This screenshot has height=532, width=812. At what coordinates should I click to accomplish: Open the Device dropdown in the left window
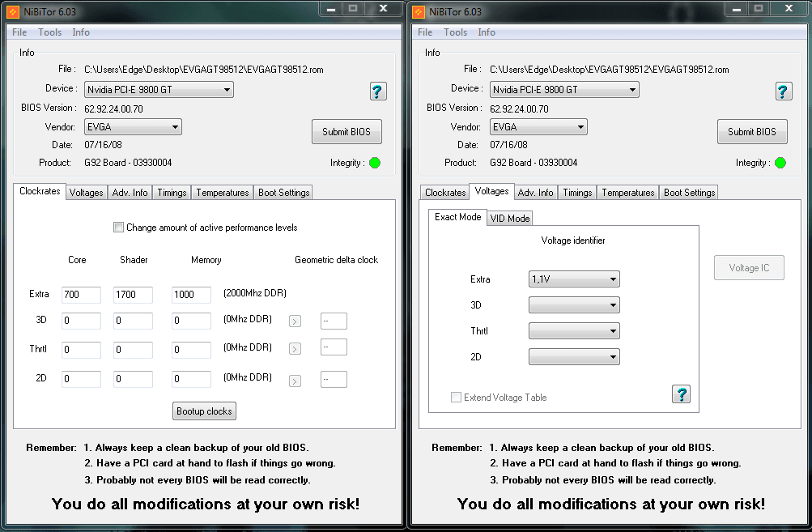click(159, 90)
